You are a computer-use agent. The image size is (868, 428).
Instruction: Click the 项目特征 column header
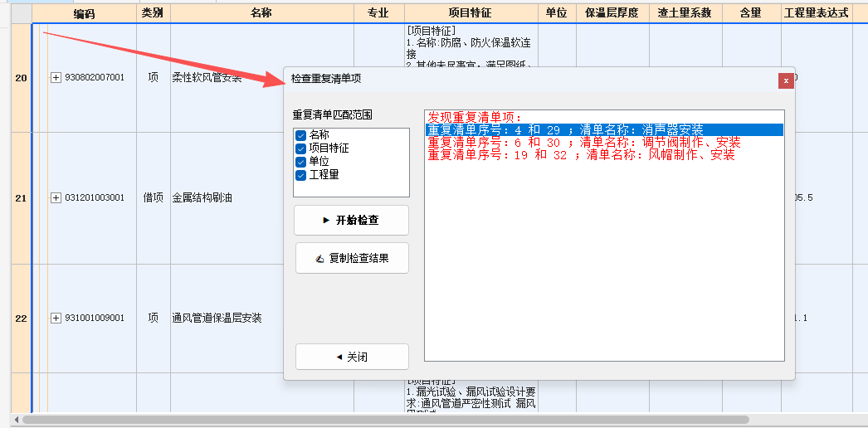pyautogui.click(x=471, y=13)
